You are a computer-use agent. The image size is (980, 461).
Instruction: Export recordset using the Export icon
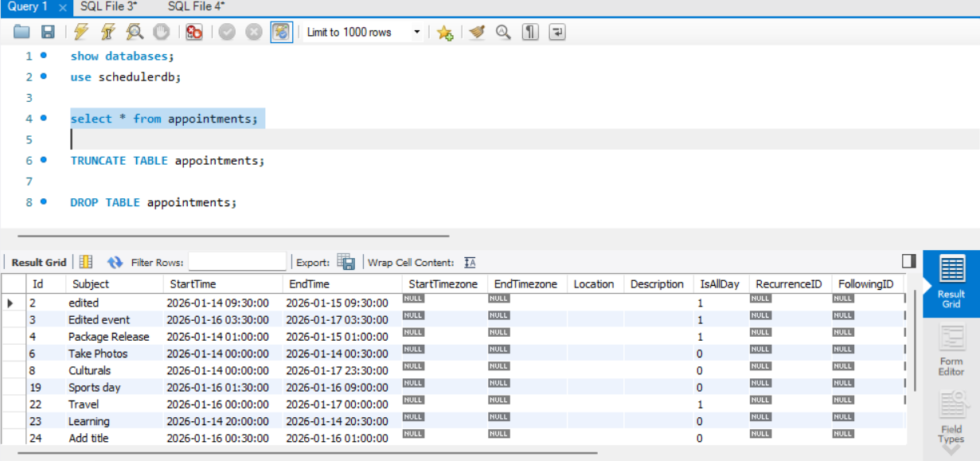coord(346,262)
